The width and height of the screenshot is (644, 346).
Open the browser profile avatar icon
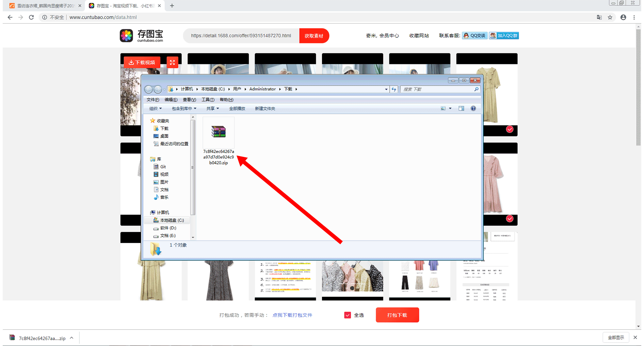pyautogui.click(x=623, y=17)
